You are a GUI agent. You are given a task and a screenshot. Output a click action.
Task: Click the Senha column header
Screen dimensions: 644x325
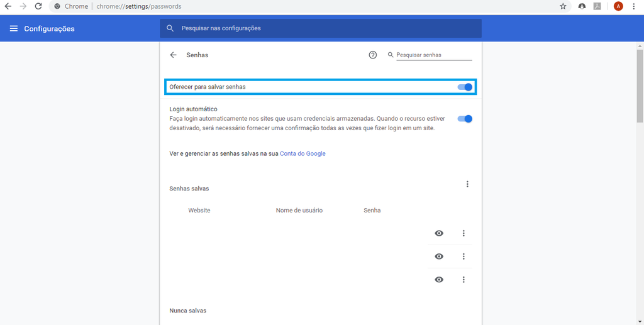[x=372, y=210]
